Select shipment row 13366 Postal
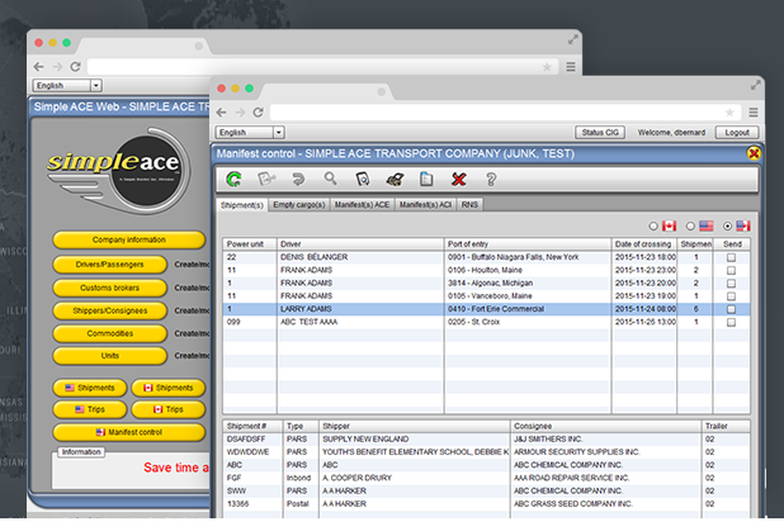The width and height of the screenshot is (784, 532). tap(486, 504)
